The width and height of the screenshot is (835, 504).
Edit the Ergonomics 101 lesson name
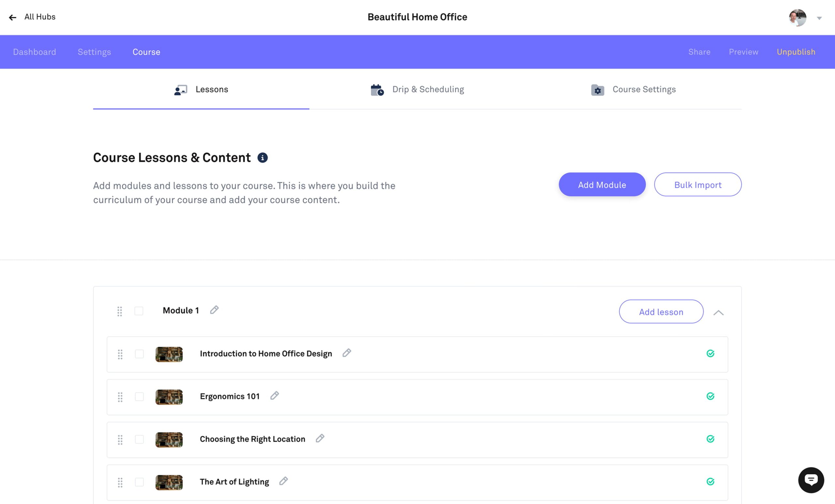pyautogui.click(x=275, y=396)
